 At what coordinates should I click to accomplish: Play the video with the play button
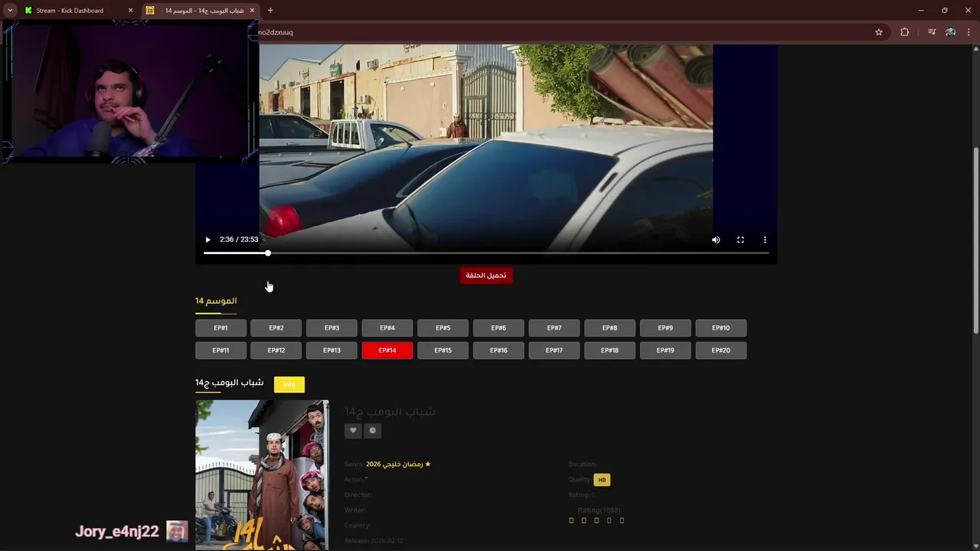click(207, 240)
